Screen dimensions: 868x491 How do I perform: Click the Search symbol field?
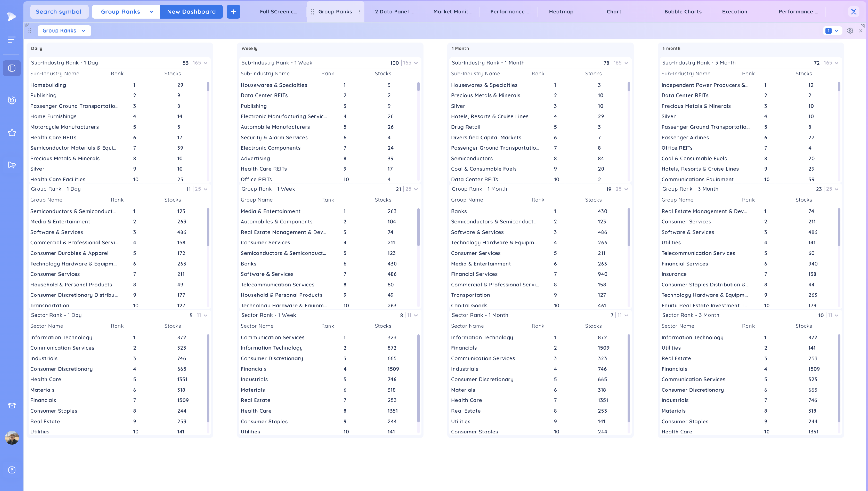tap(59, 12)
